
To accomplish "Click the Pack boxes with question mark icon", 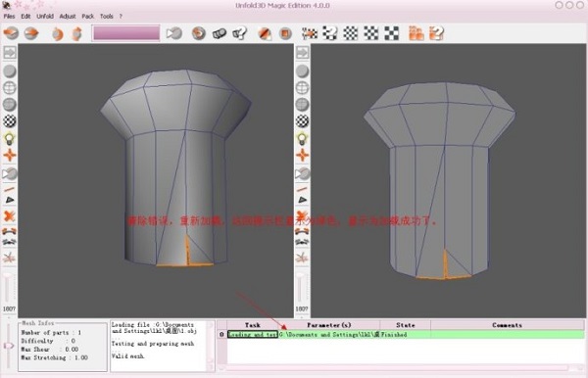I will coord(436,33).
